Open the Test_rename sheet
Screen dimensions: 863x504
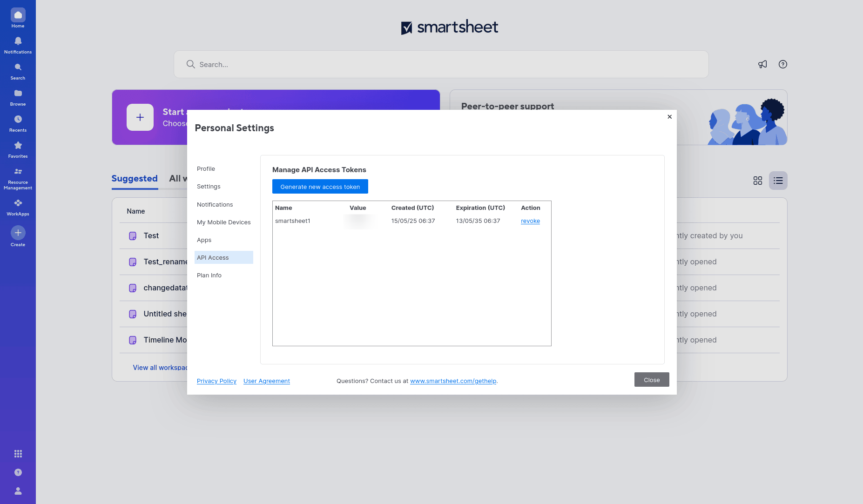click(x=165, y=262)
